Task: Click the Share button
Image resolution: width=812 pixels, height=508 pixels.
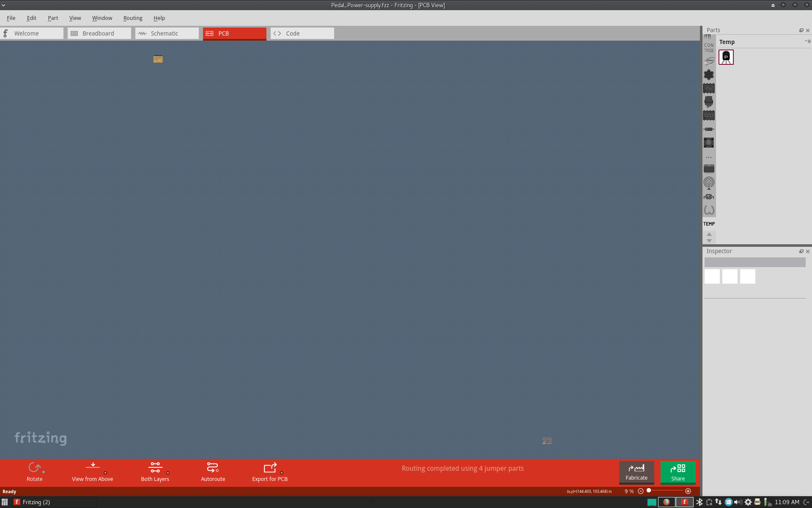Action: (678, 472)
